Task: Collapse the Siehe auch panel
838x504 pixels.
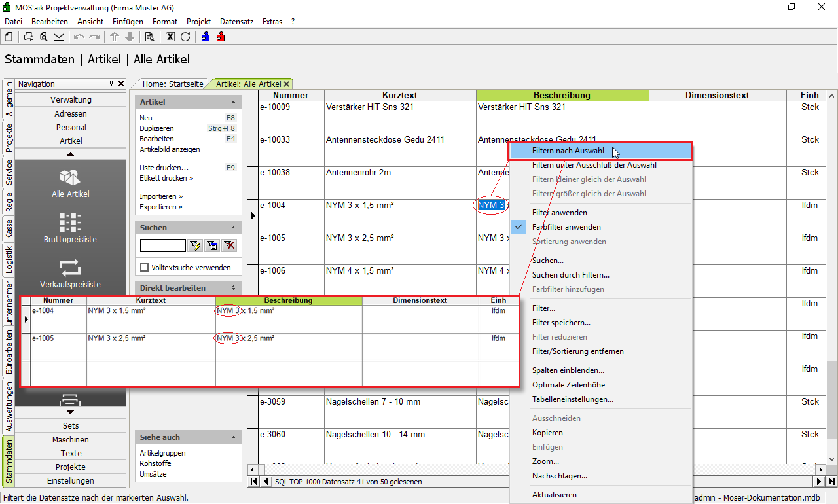Action: [x=234, y=437]
